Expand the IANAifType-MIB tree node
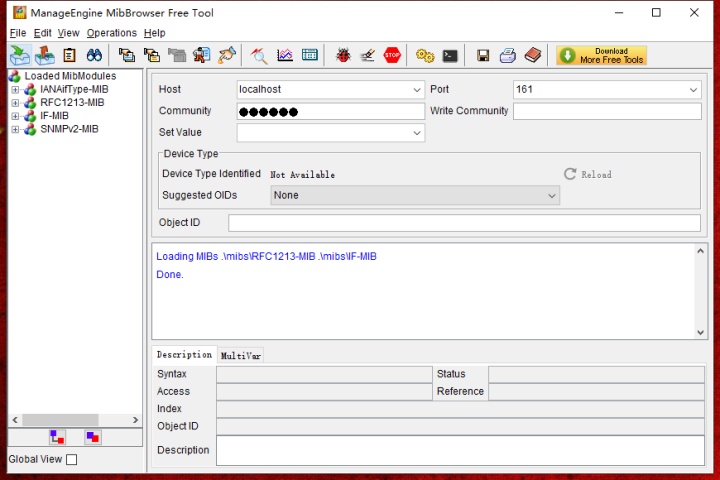This screenshot has width=720, height=480. 15,90
